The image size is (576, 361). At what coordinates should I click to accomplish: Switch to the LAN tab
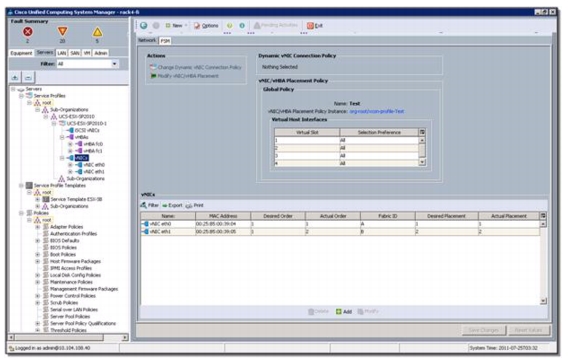(62, 53)
